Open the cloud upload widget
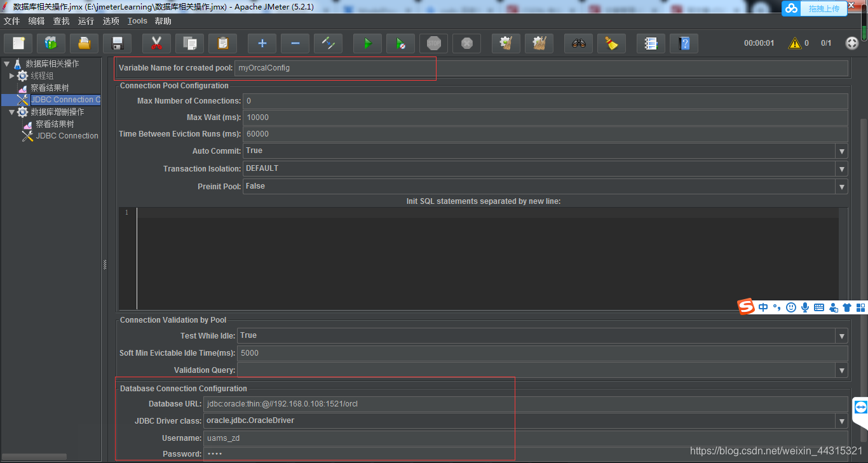 (x=791, y=8)
